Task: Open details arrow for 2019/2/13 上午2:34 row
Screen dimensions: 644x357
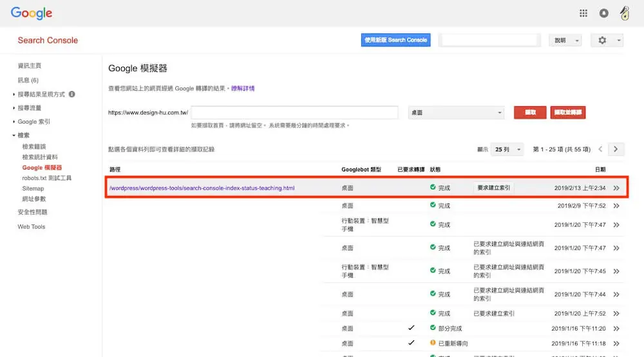Action: click(x=616, y=188)
